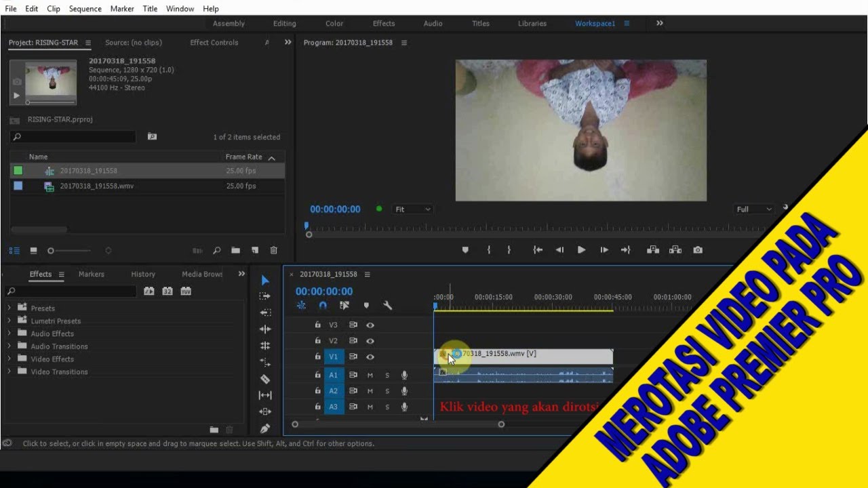Switch Project panel to Icon View
Viewport: 868px width, 488px height.
pyautogui.click(x=33, y=251)
